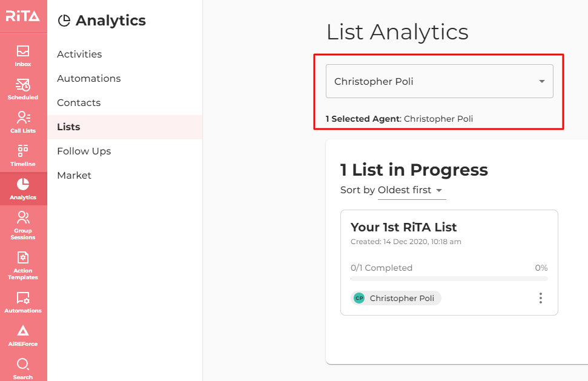This screenshot has height=381, width=588.
Task: Open Contacts analytics page
Action: coord(79,103)
